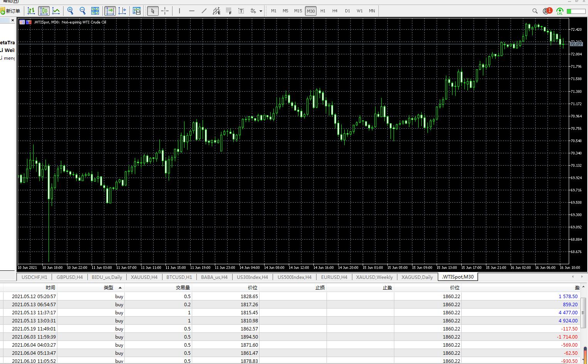The image size is (588, 364).
Task: Open the XAUUSD,H4 chart tab
Action: click(x=144, y=277)
